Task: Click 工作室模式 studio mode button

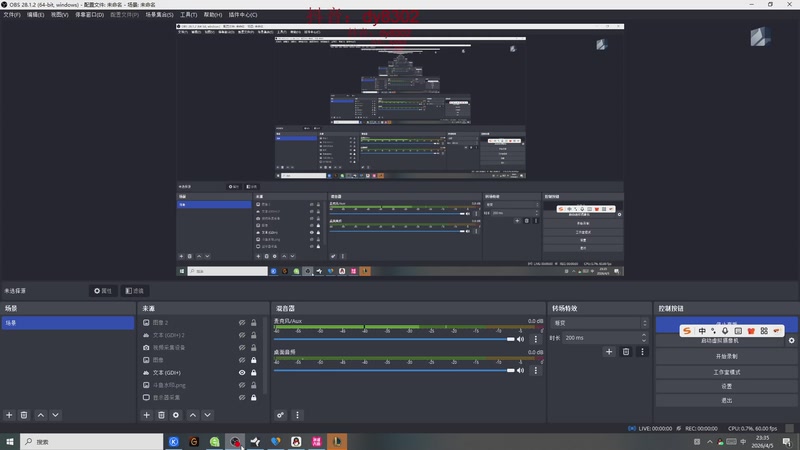Action: (x=726, y=372)
